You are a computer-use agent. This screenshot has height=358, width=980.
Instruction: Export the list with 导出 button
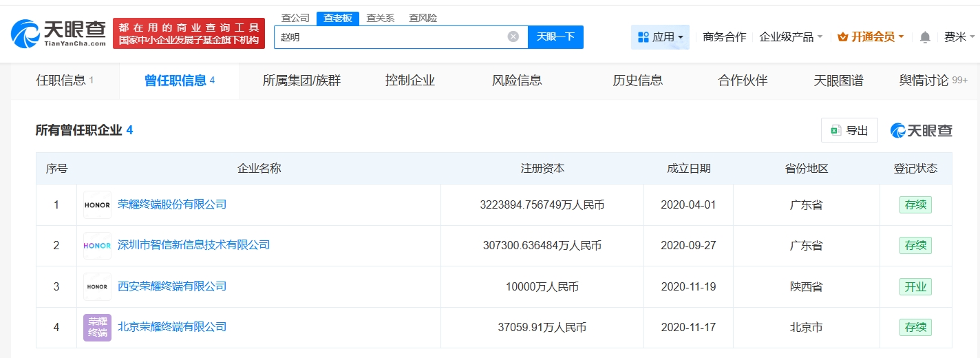[x=849, y=130]
